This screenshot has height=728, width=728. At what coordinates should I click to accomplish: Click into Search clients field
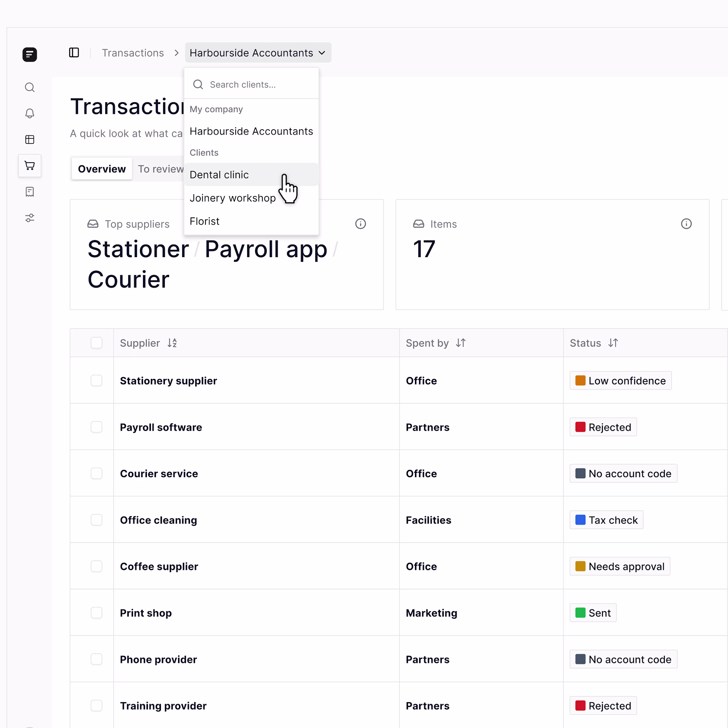pos(251,84)
